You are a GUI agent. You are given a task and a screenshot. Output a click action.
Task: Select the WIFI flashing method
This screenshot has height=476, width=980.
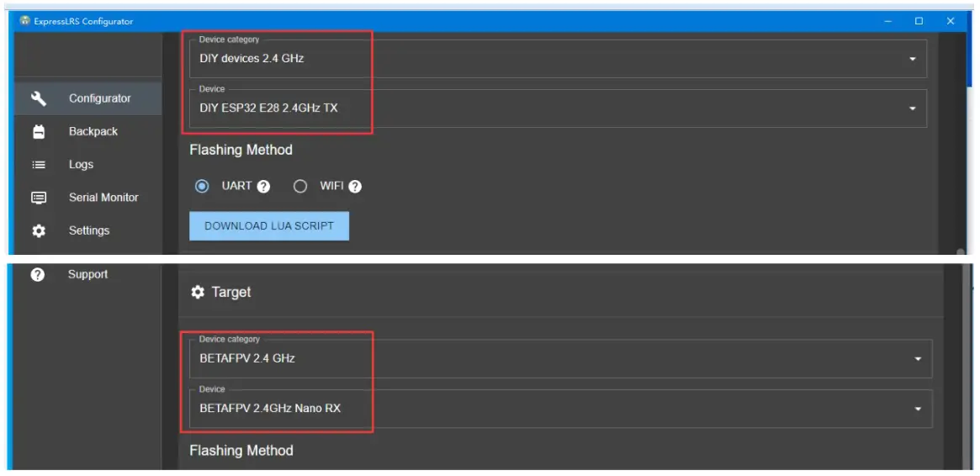pos(300,186)
